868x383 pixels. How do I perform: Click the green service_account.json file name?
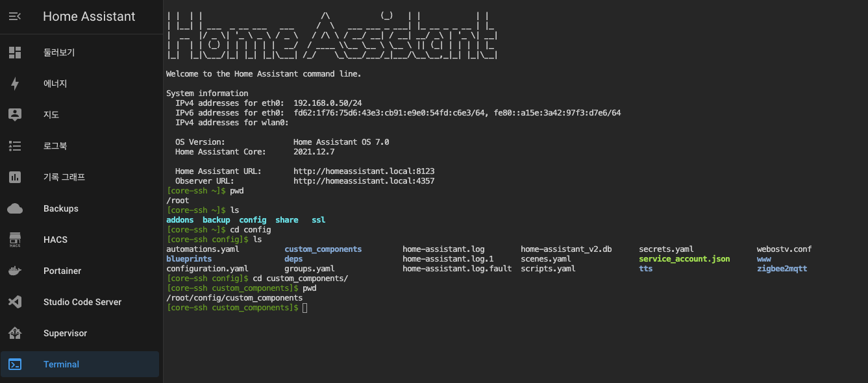[684, 259]
